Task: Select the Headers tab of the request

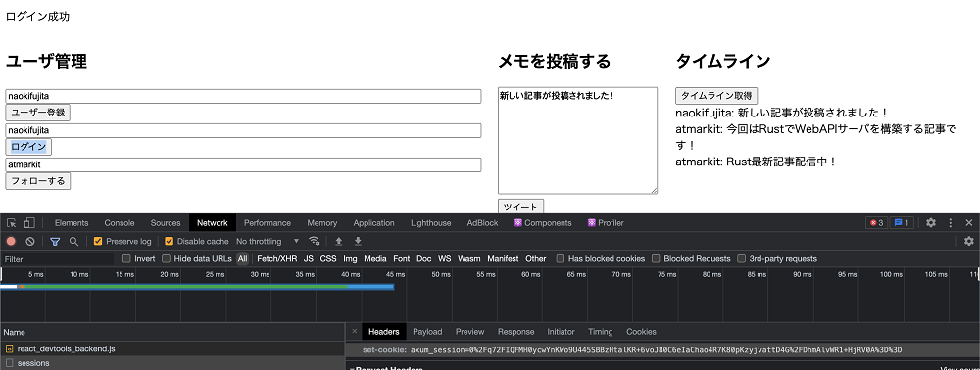Action: [384, 331]
